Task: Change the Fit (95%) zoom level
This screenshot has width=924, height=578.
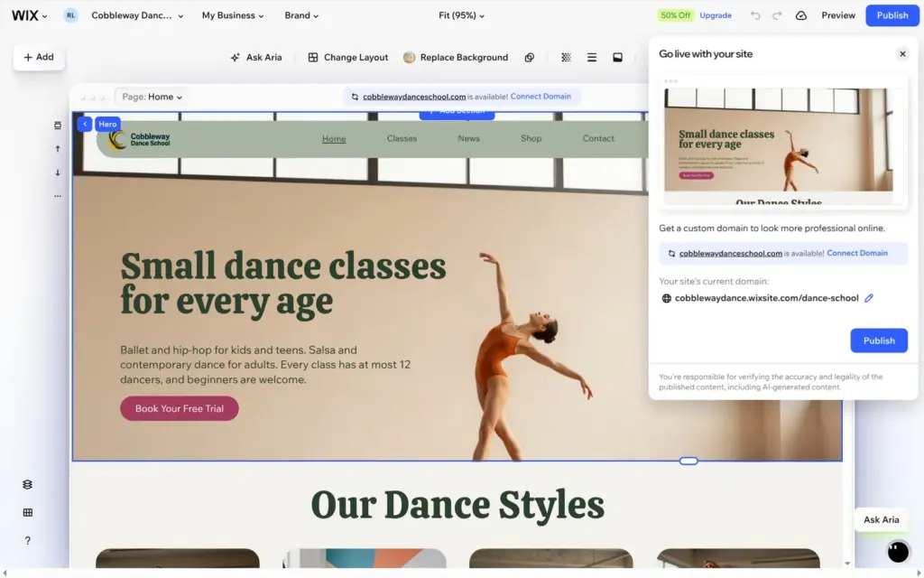Action: [461, 16]
